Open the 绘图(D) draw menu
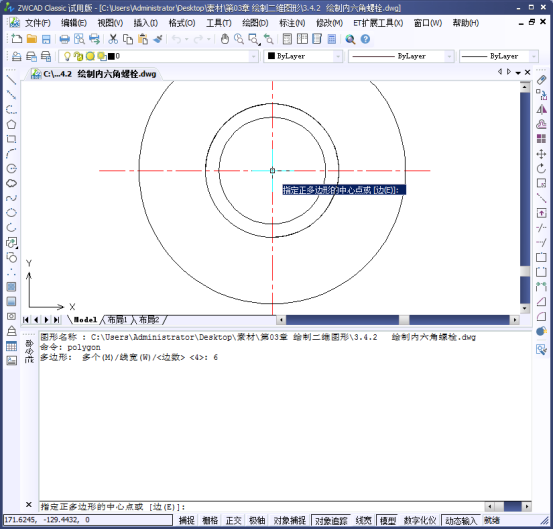The width and height of the screenshot is (554, 529). (255, 23)
